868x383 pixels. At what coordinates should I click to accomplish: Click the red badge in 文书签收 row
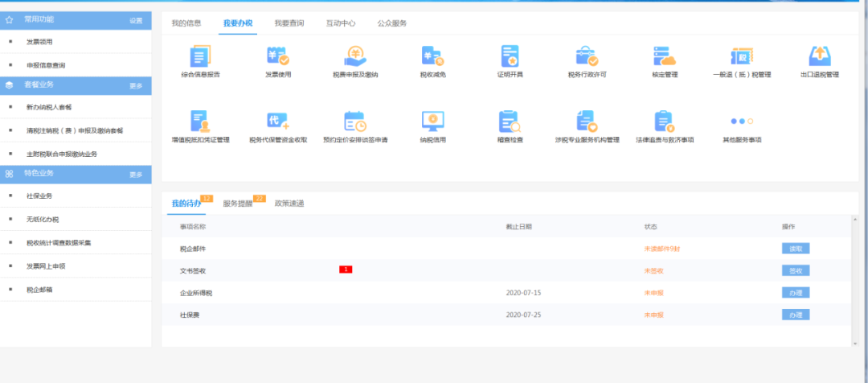click(346, 270)
